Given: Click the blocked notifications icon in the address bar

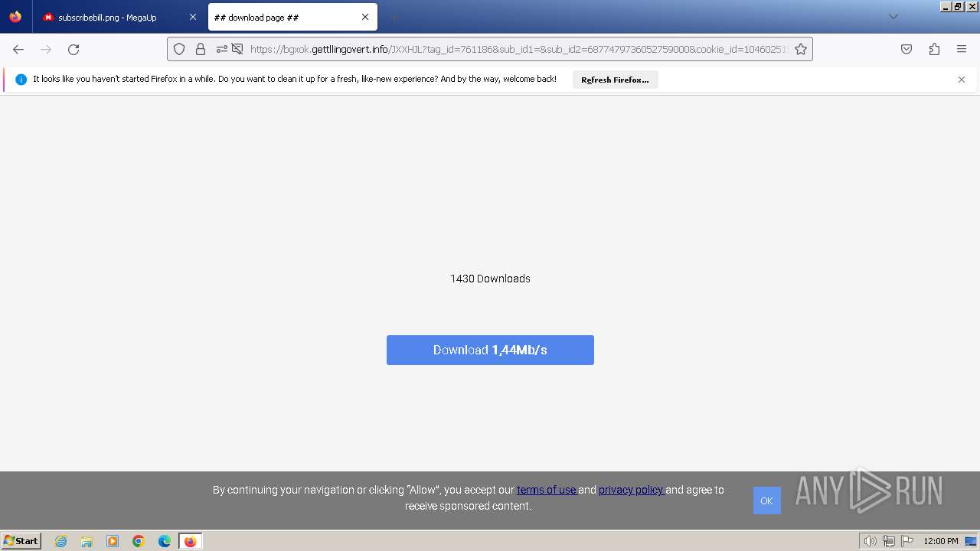Looking at the screenshot, I should [x=237, y=49].
